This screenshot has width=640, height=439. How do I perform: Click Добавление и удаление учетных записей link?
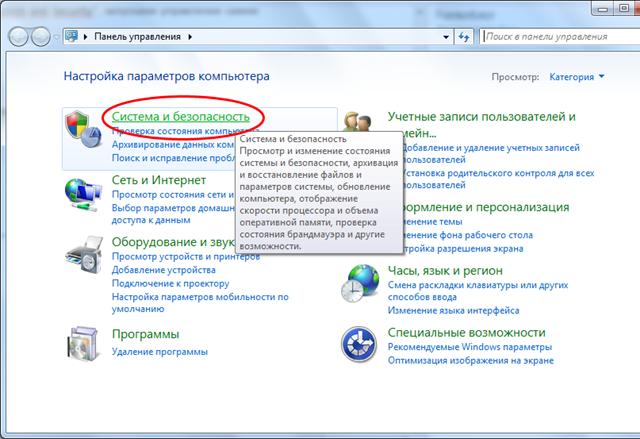[x=491, y=153]
